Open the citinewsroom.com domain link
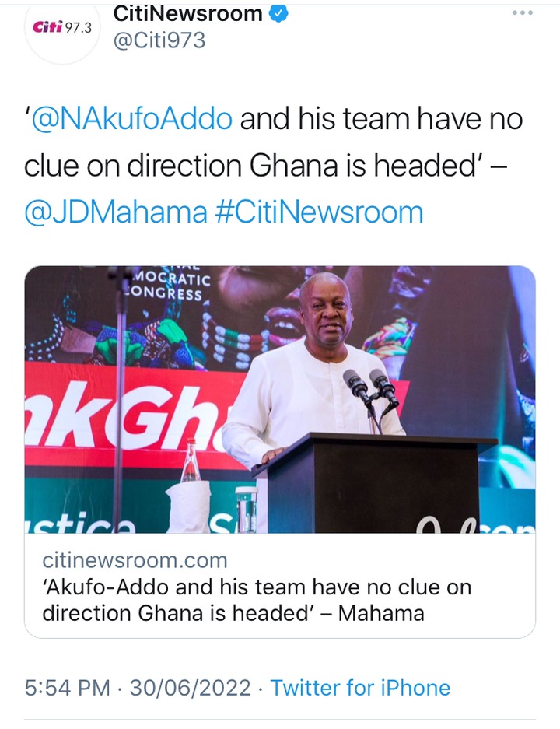The width and height of the screenshot is (560, 729). [x=135, y=560]
